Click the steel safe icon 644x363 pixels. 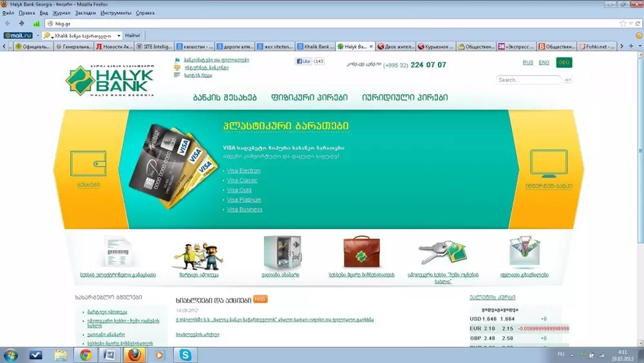pyautogui.click(x=281, y=252)
